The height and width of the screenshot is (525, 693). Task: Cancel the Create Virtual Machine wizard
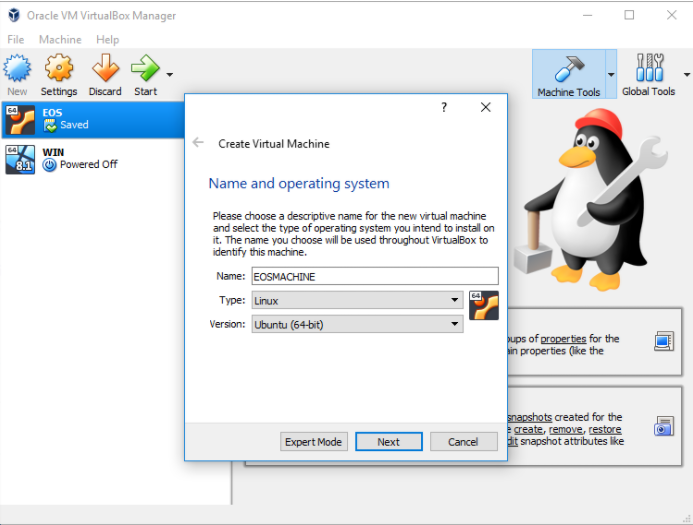463,442
